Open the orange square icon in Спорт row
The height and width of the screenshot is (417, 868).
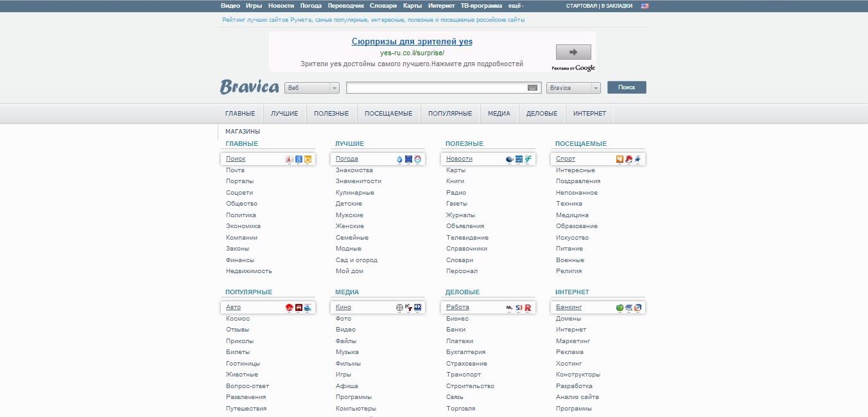click(620, 159)
